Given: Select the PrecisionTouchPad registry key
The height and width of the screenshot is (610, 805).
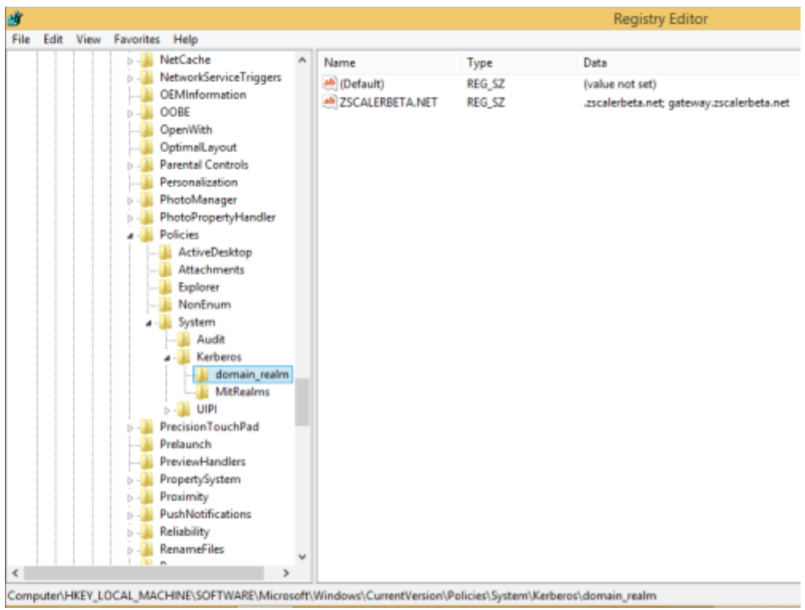Looking at the screenshot, I should 208,427.
